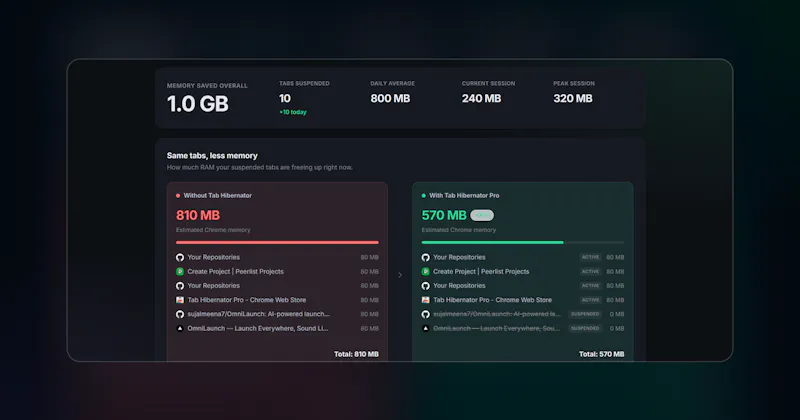Click 'Estimated Chrome memory' under 810 MB
The width and height of the screenshot is (800, 420).
(x=213, y=230)
